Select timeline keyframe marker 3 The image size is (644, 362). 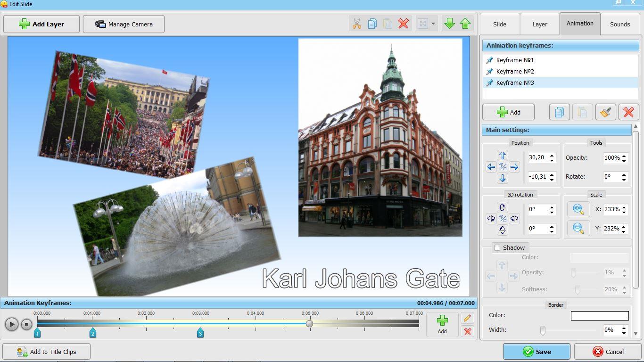pos(200,333)
